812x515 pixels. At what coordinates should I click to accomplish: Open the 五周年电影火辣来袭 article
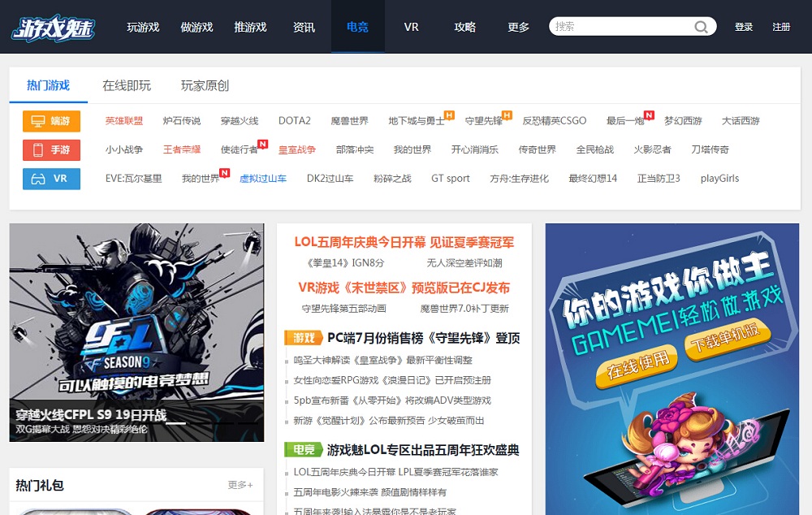coord(369,492)
